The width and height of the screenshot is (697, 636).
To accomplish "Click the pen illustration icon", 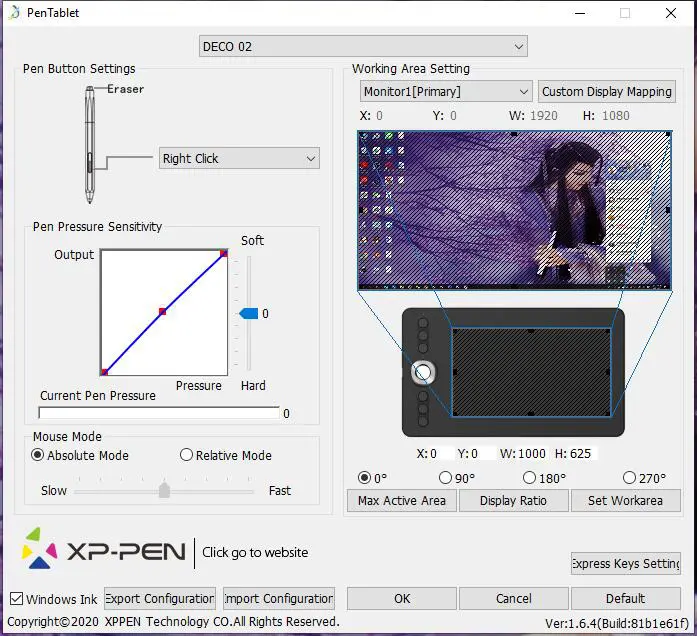I will pyautogui.click(x=90, y=143).
